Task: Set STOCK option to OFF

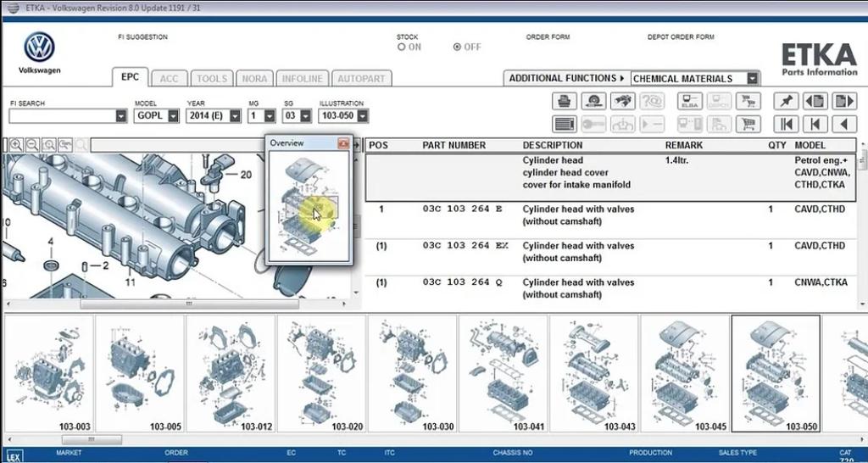Action: pyautogui.click(x=457, y=47)
